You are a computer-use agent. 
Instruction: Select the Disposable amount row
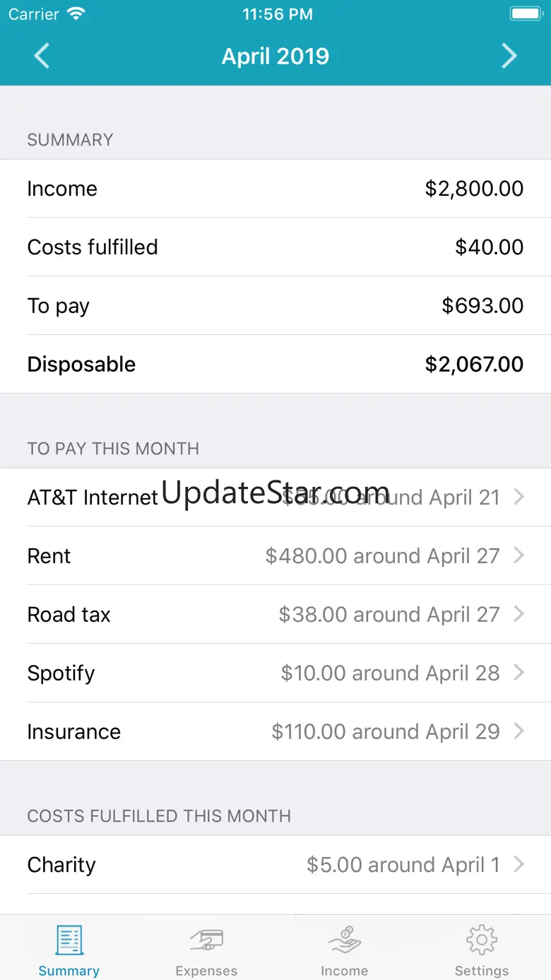pos(275,365)
